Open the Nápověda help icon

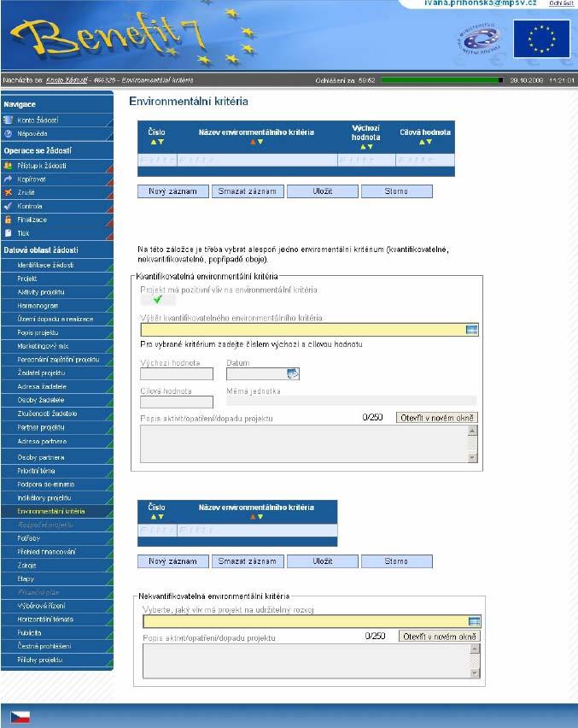click(8, 133)
